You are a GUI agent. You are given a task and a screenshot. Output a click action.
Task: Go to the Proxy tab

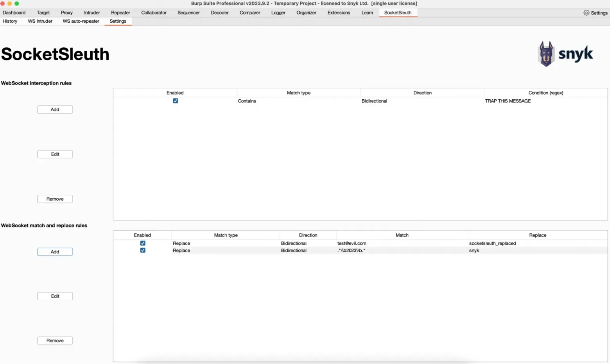(66, 13)
